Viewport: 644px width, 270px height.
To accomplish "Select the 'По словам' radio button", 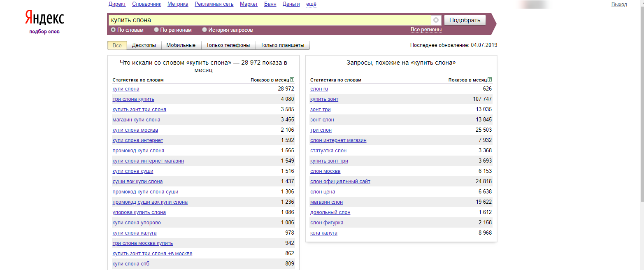I will pos(113,30).
